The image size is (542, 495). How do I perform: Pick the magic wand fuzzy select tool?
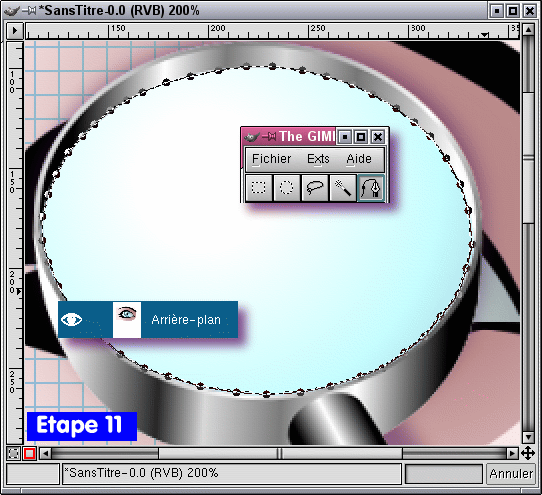coord(343,188)
